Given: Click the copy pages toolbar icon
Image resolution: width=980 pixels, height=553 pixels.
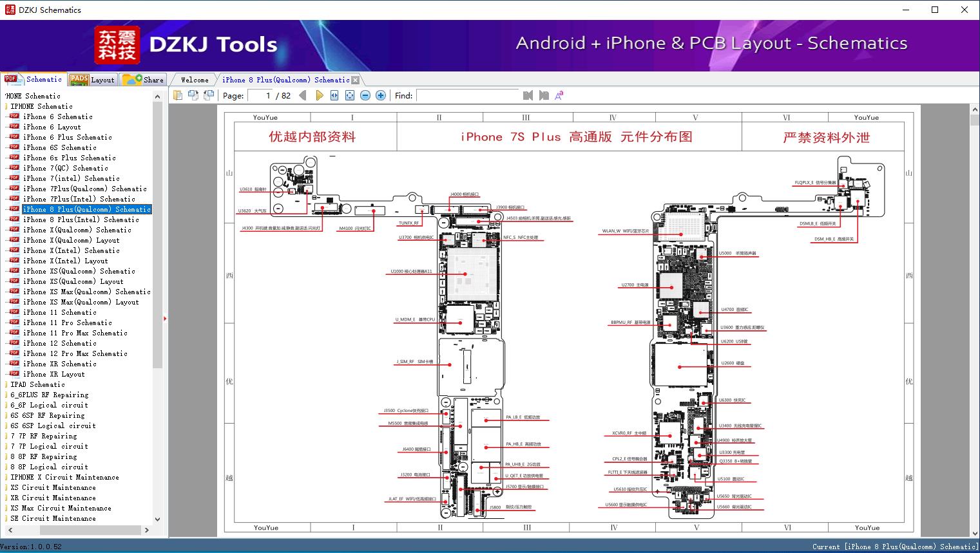Looking at the screenshot, I should (178, 95).
